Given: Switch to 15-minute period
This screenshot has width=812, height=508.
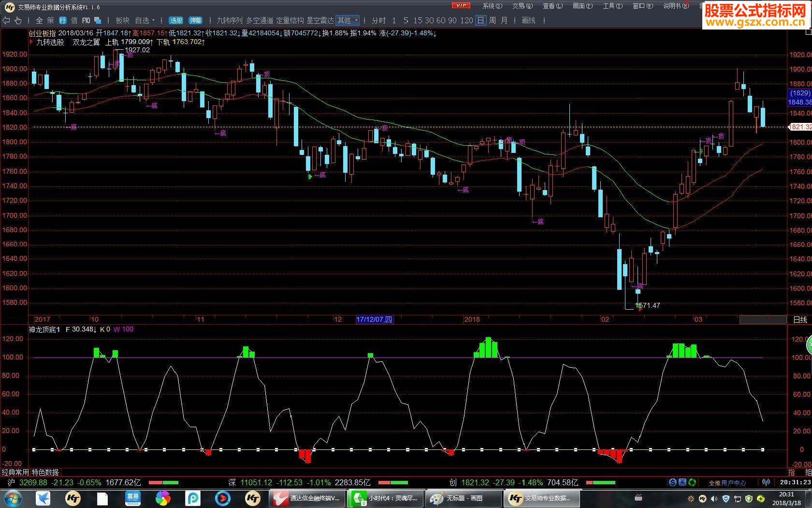Looking at the screenshot, I should tap(418, 20).
